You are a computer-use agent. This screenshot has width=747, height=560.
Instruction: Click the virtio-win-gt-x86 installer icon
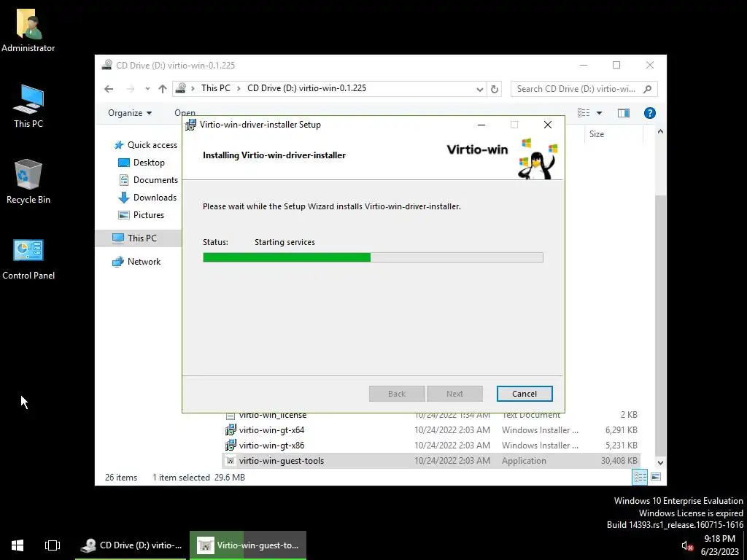(231, 446)
